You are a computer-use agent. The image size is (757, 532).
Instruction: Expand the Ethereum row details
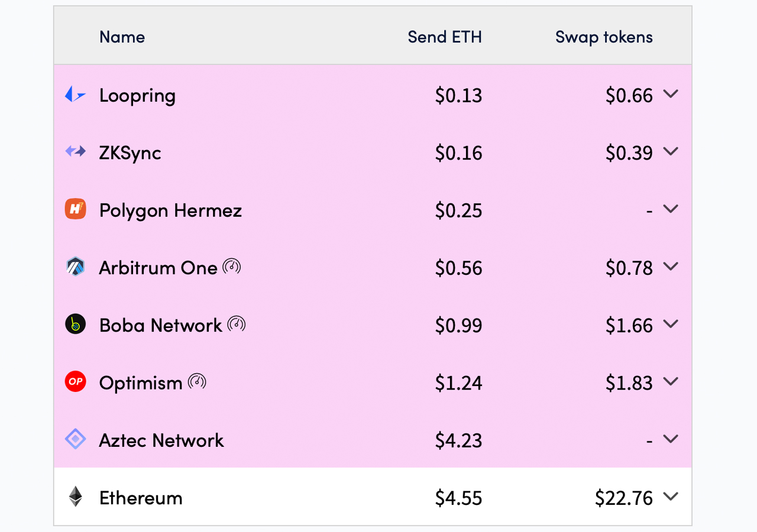point(671,497)
